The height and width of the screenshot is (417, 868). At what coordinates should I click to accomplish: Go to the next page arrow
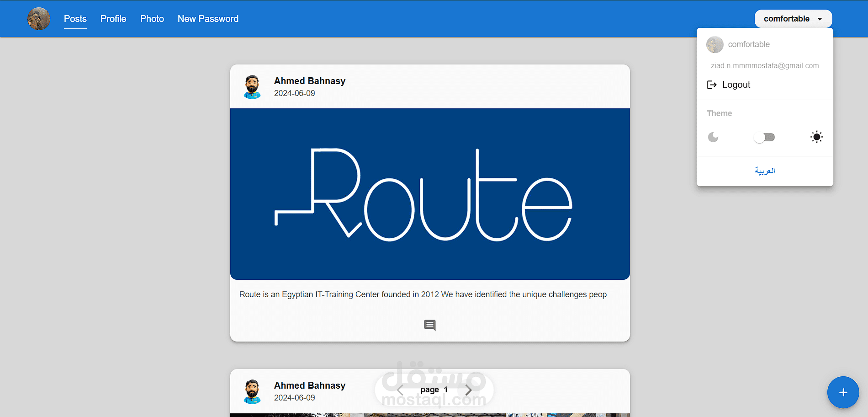pos(468,390)
